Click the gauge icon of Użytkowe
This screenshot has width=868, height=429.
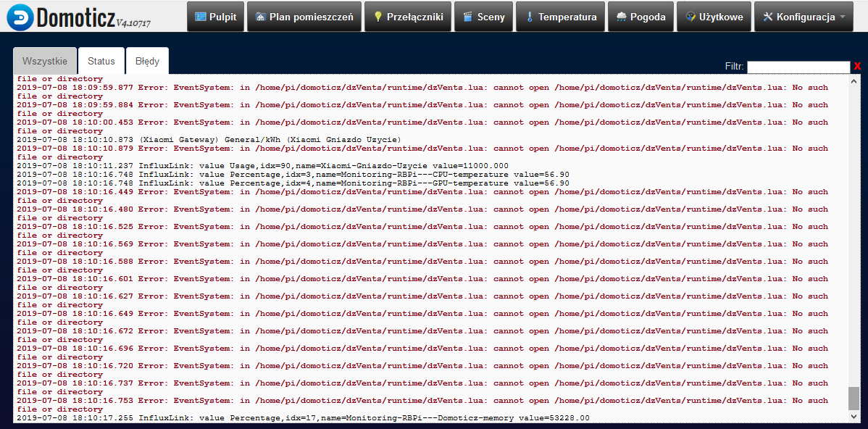pyautogui.click(x=690, y=17)
